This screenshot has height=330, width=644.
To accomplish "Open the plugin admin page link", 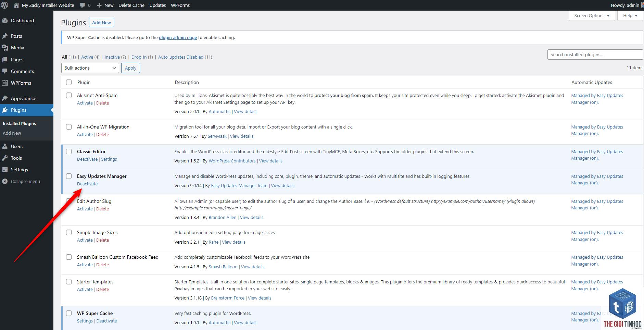I will tap(178, 37).
